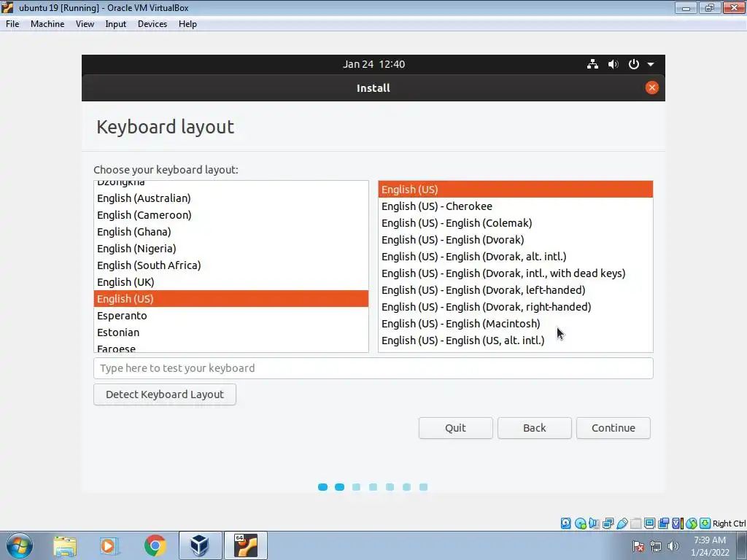The image size is (747, 560).
Task: Expand the Ubuntu system menu arrow
Action: (651, 64)
